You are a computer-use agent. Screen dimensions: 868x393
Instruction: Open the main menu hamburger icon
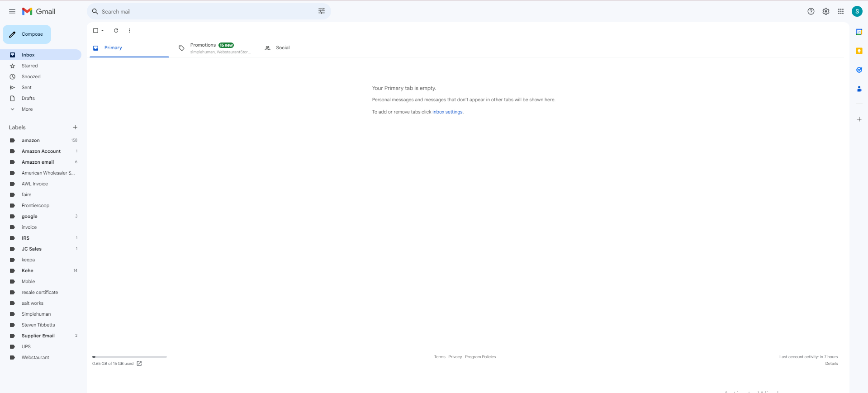coord(12,11)
